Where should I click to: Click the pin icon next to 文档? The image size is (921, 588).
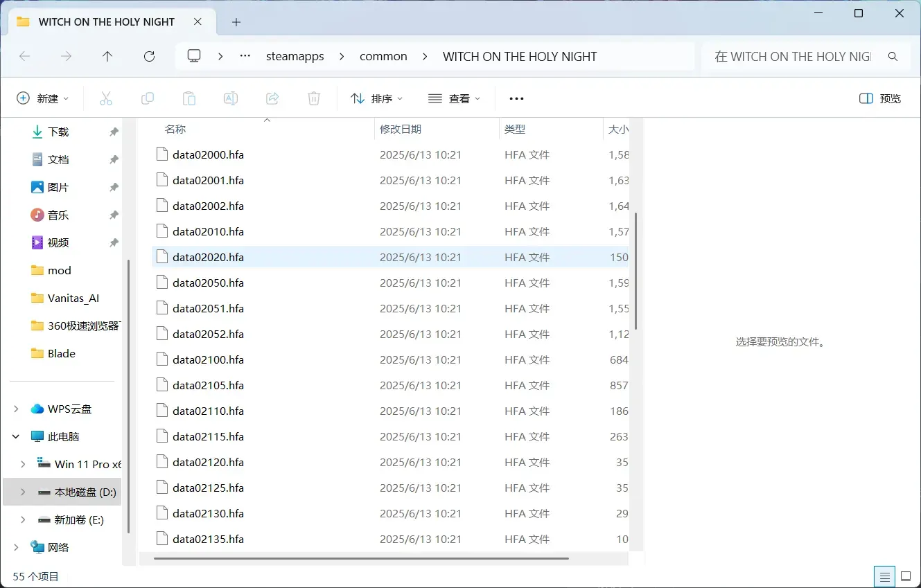(x=114, y=159)
